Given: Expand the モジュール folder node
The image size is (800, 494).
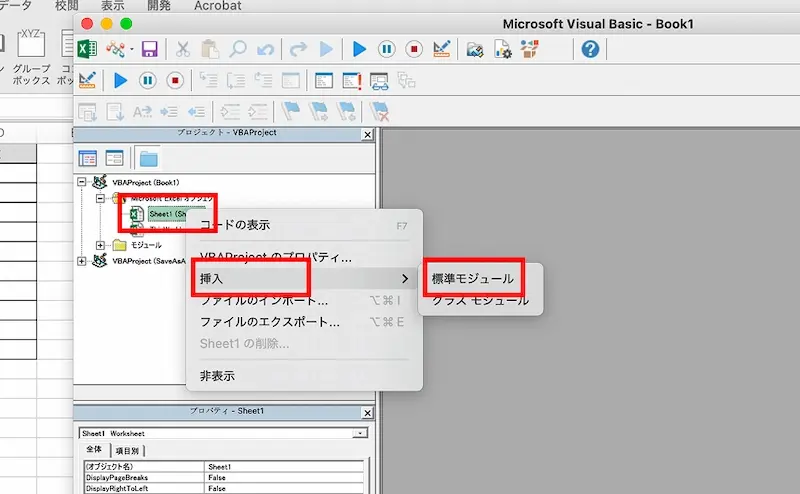Looking at the screenshot, I should [101, 245].
